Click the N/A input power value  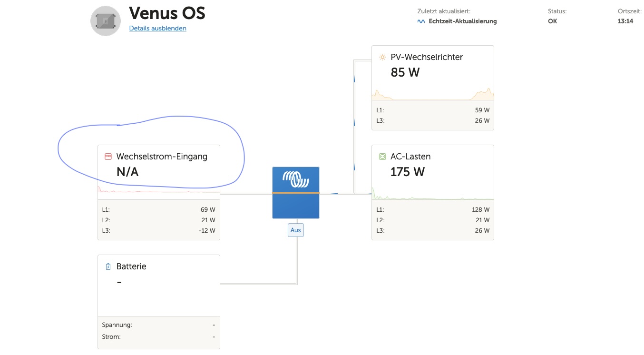tap(127, 172)
